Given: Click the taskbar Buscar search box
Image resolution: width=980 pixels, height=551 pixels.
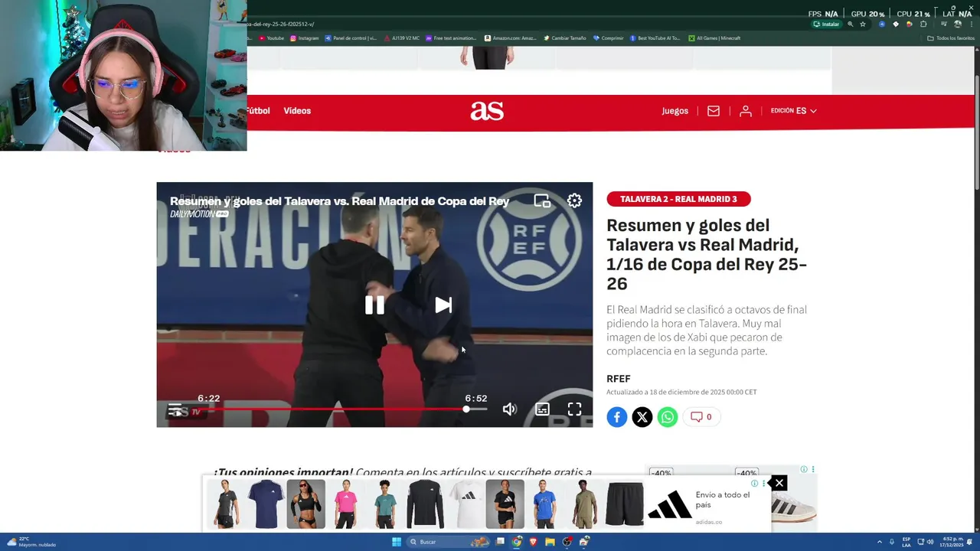Looking at the screenshot, I should pos(449,542).
